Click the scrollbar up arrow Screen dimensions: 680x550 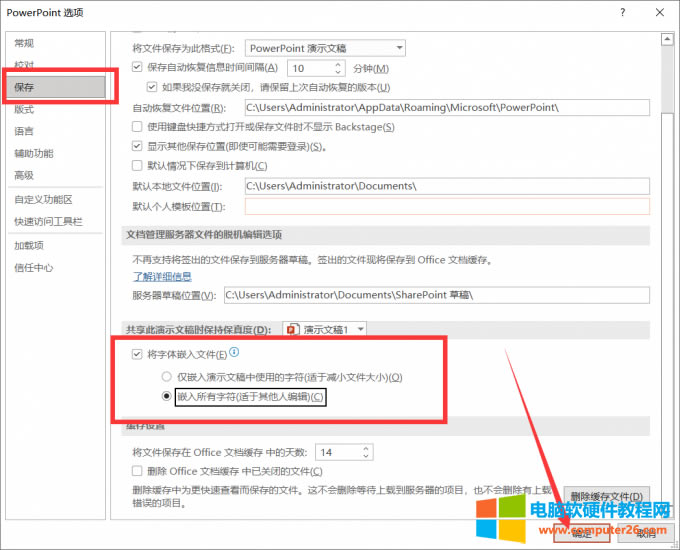tap(667, 39)
